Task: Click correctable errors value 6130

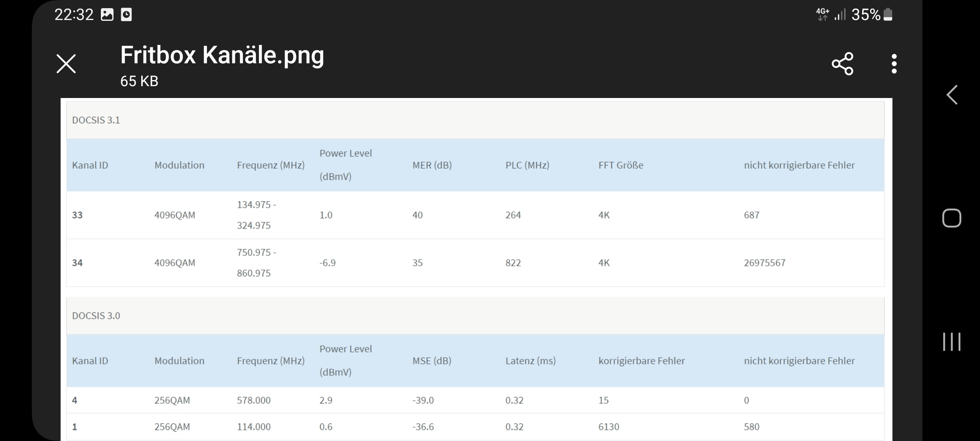Action: [609, 427]
